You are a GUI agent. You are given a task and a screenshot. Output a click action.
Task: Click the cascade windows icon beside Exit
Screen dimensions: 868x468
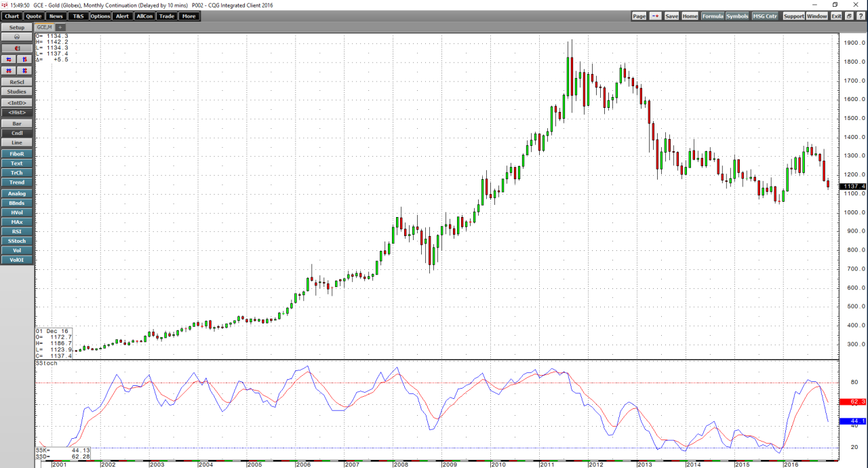tap(849, 16)
